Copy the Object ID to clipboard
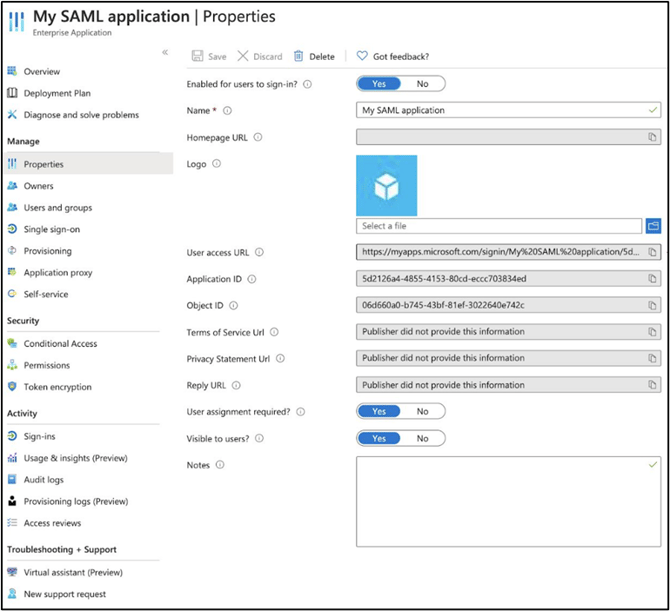 point(652,305)
